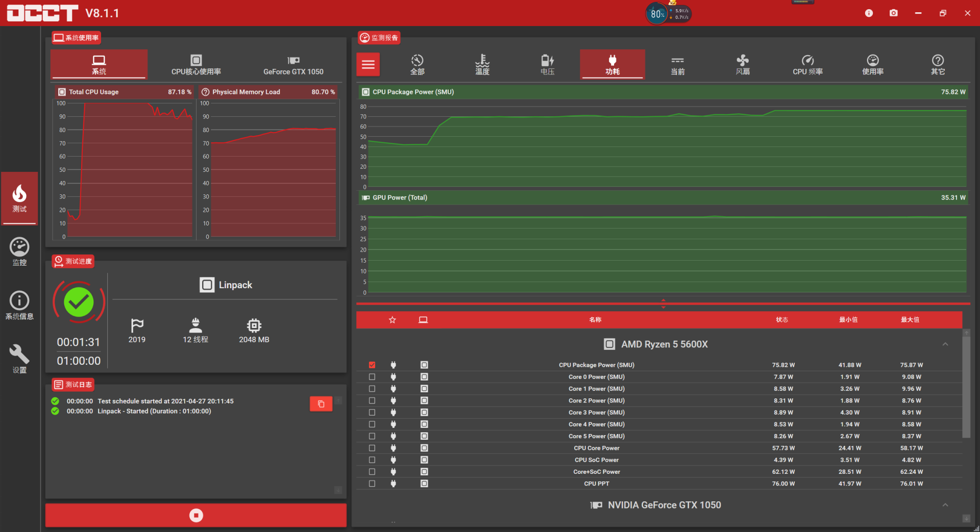Open 设置 settings wrench icon
The height and width of the screenshot is (532, 980).
[19, 359]
